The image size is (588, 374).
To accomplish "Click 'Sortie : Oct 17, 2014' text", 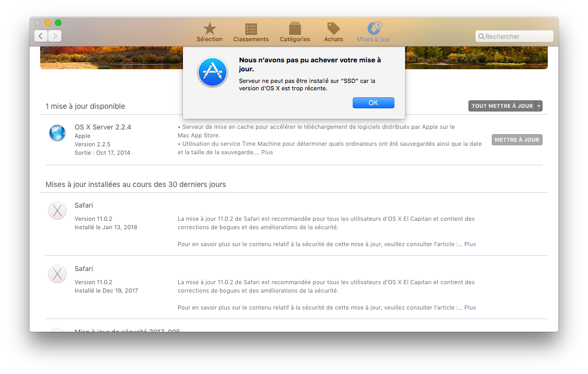I will [103, 153].
